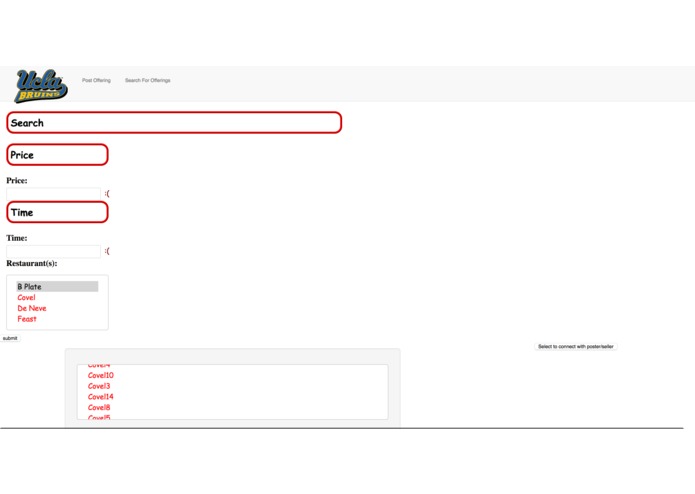695x494 pixels.
Task: Click the UCLA Bruins logo
Action: click(x=41, y=86)
